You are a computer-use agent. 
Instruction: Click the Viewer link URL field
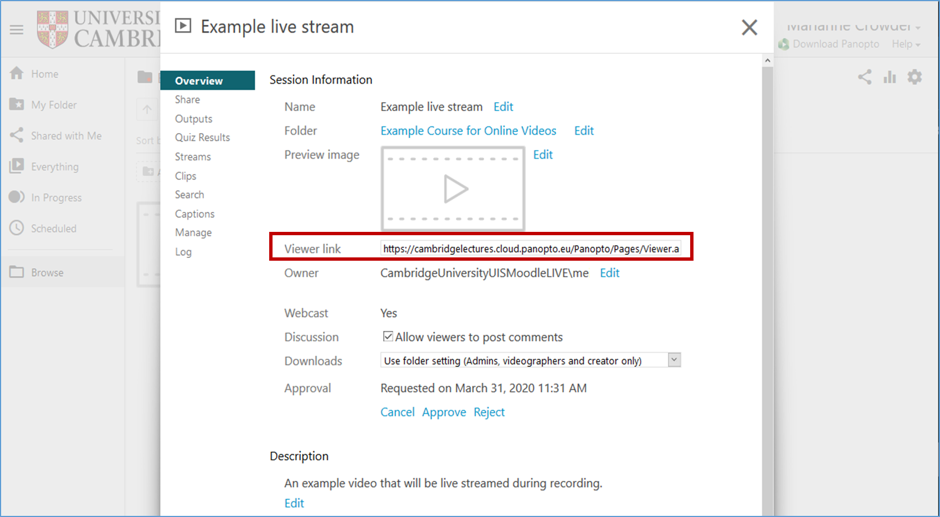click(531, 248)
